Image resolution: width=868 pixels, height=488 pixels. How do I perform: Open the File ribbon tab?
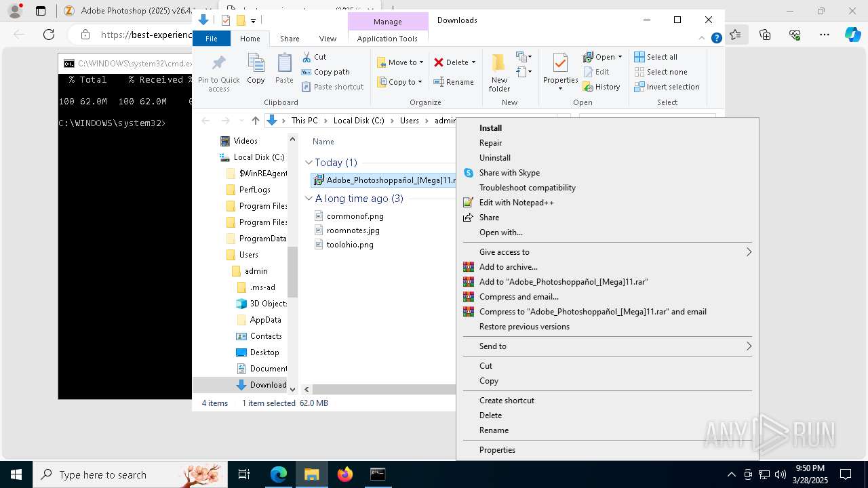click(x=212, y=39)
